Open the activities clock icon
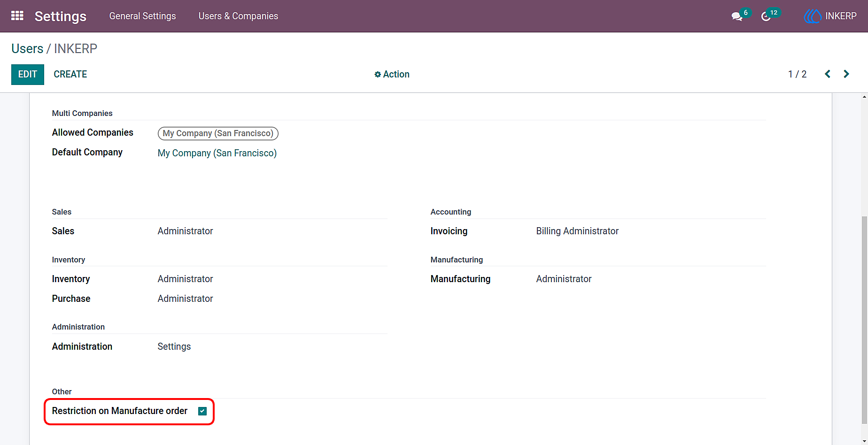 click(766, 16)
